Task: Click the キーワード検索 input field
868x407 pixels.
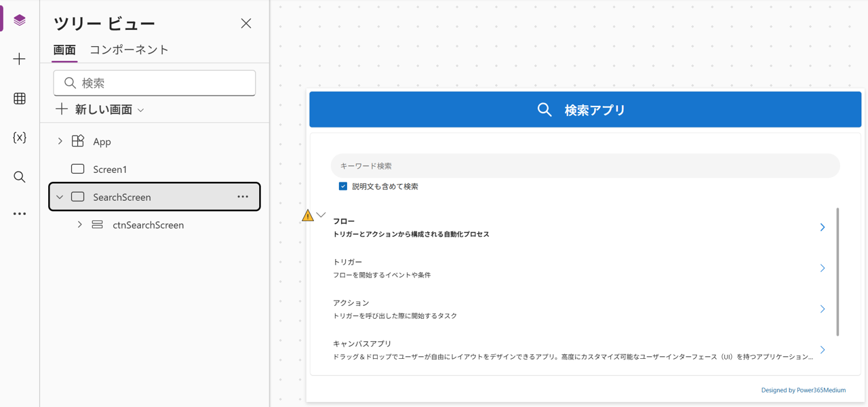Action: [585, 166]
